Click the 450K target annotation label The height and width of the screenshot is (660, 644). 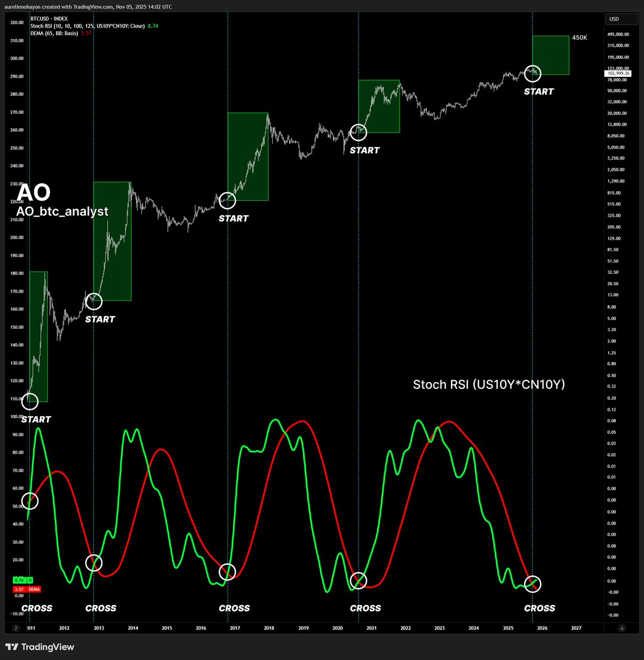coord(580,38)
